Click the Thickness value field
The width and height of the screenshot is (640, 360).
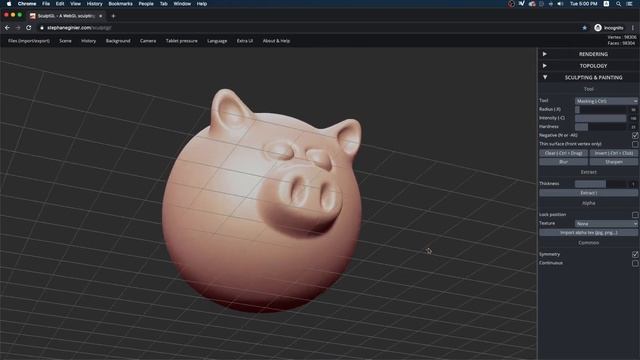pos(633,184)
